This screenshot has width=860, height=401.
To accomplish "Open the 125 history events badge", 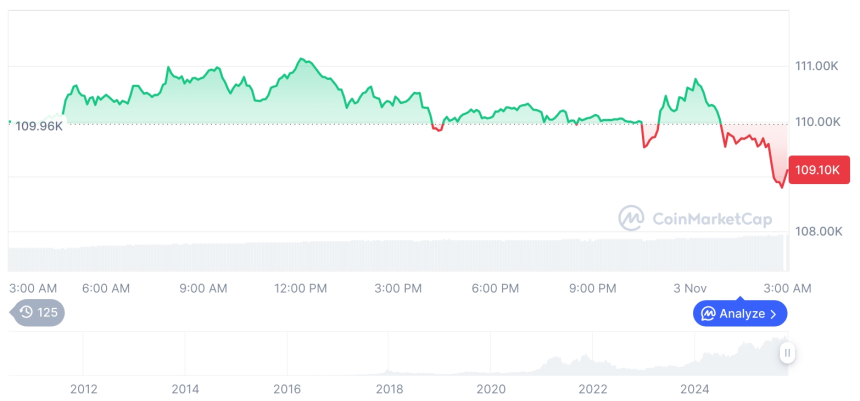I will tap(38, 312).
